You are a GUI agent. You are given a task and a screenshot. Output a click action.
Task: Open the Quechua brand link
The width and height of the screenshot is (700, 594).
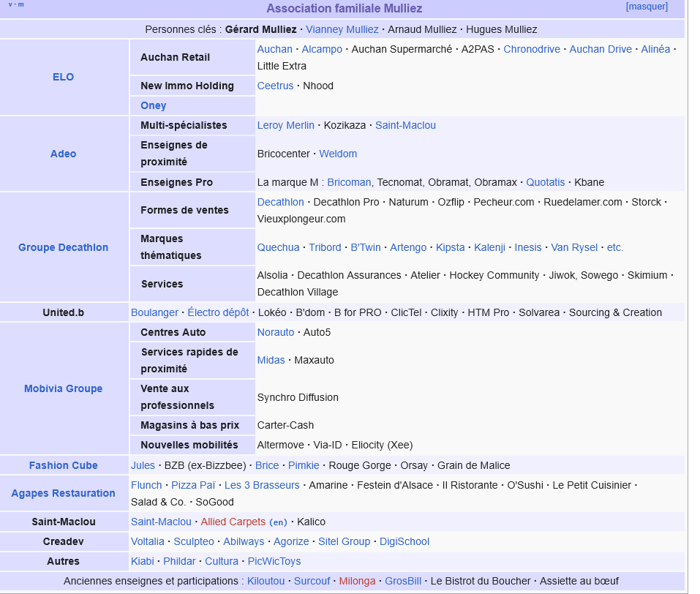(x=278, y=247)
